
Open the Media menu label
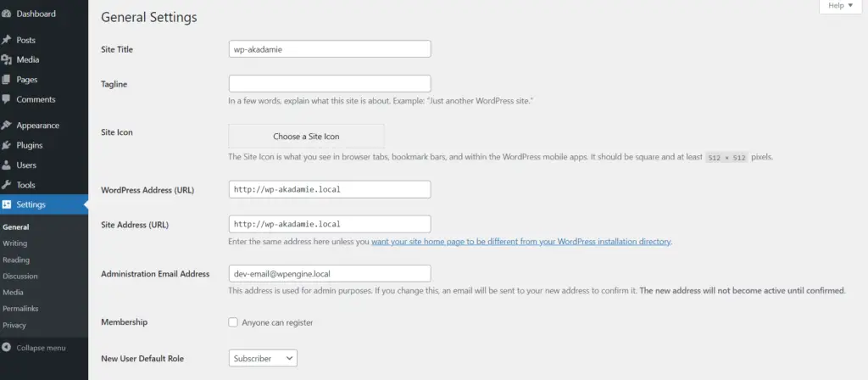point(28,60)
